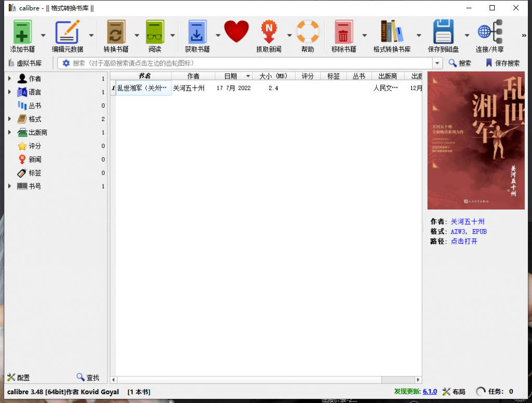Expand the 书号 (Identifiers) tree node
The image size is (532, 403).
[x=9, y=186]
